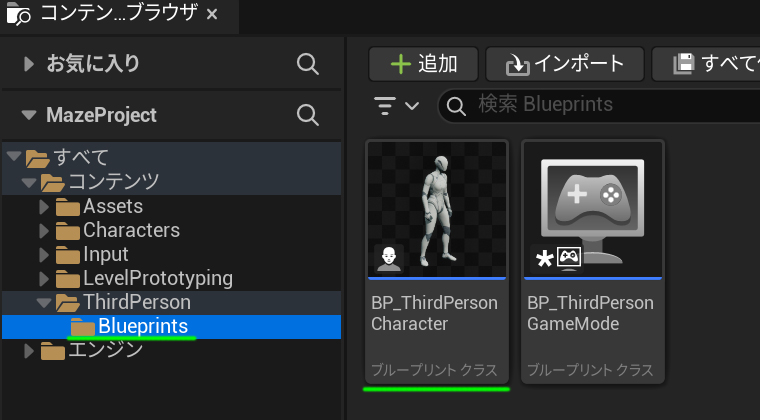760x420 pixels.
Task: Expand the エンジン folder
Action: pyautogui.click(x=29, y=351)
